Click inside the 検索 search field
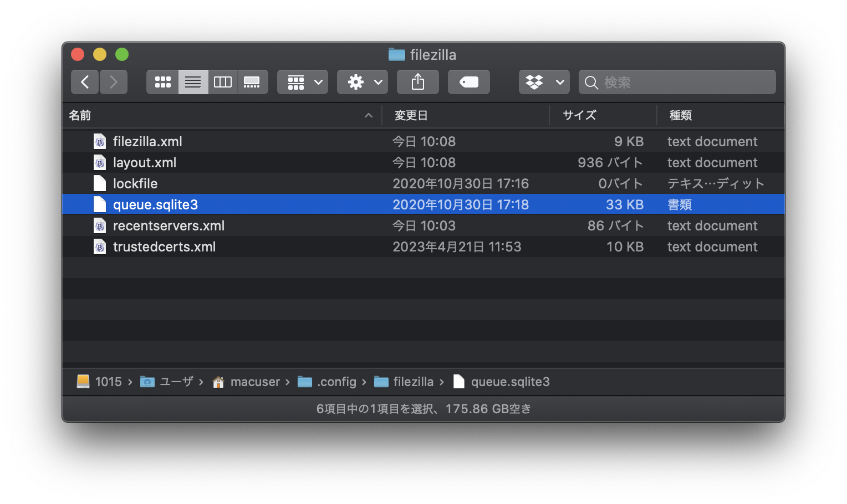This screenshot has width=847, height=504. pyautogui.click(x=676, y=82)
